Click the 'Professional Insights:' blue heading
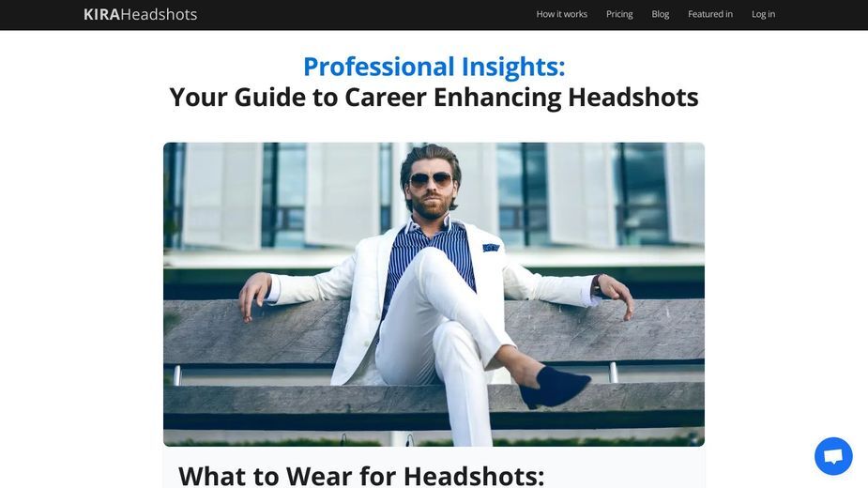Viewport: 868px width, 488px height. pyautogui.click(x=434, y=67)
